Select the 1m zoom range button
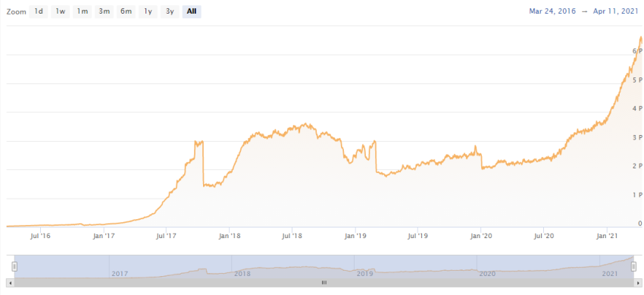The image size is (644, 295). click(x=82, y=11)
